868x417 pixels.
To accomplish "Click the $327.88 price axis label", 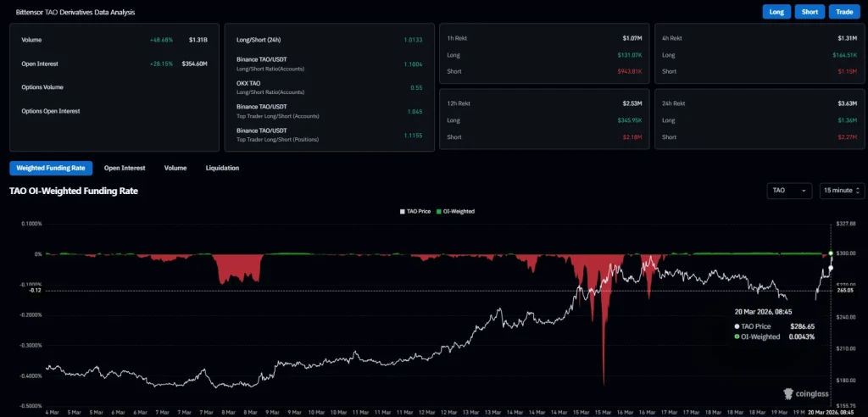I will point(847,224).
